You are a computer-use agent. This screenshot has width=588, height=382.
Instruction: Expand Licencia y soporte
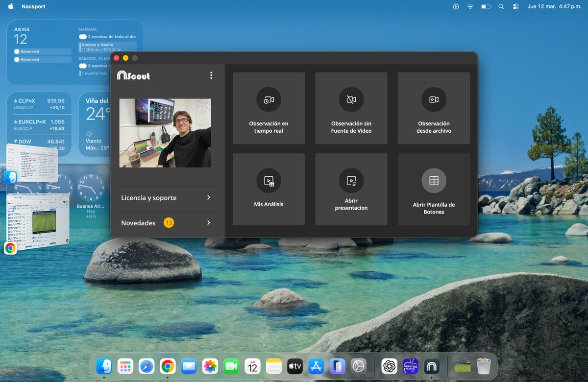click(x=168, y=198)
